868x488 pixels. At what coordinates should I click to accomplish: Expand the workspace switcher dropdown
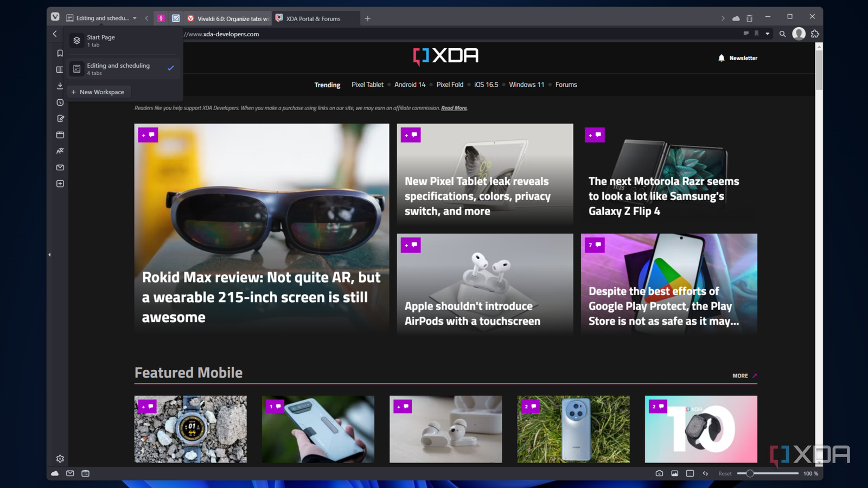coord(135,18)
